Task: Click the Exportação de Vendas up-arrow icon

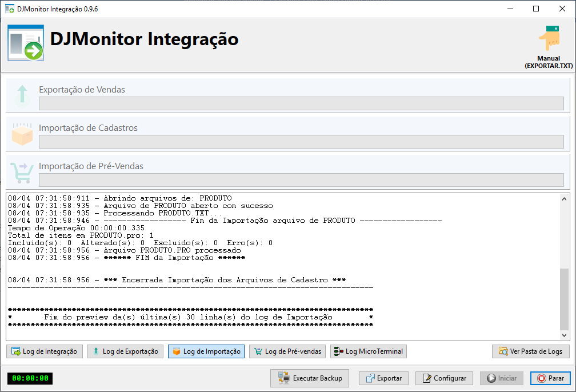Action: [x=22, y=97]
